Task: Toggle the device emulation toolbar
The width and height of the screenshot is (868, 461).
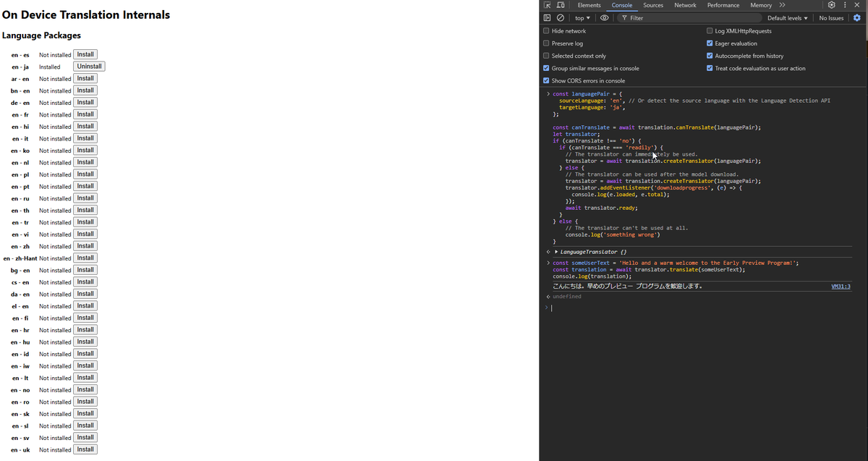Action: pos(561,4)
